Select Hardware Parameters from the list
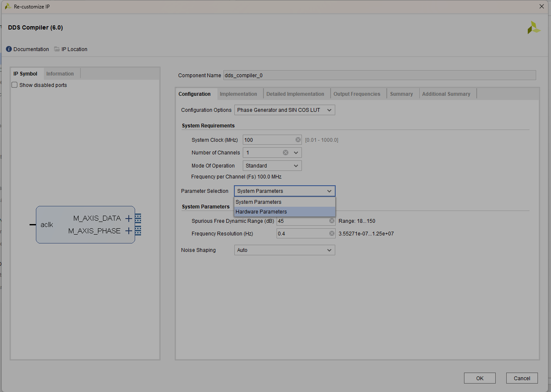The height and width of the screenshot is (392, 551). tap(285, 212)
